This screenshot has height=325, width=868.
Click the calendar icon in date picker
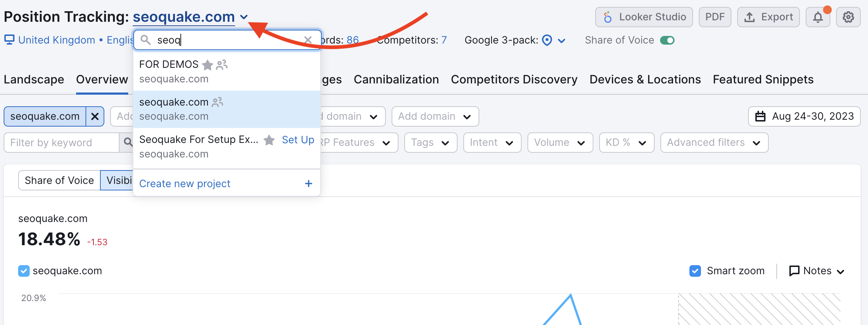760,116
